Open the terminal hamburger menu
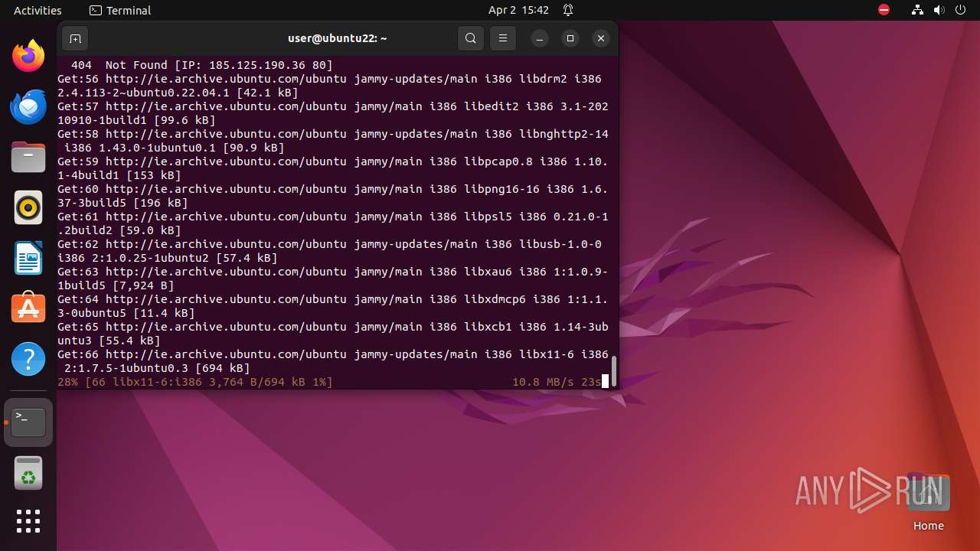This screenshot has height=551, width=980. [x=503, y=38]
